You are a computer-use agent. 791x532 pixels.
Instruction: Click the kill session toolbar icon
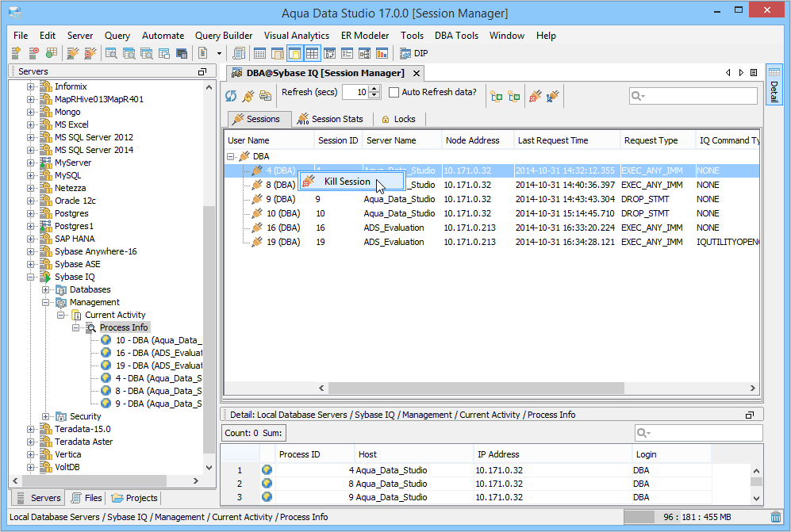(x=536, y=96)
